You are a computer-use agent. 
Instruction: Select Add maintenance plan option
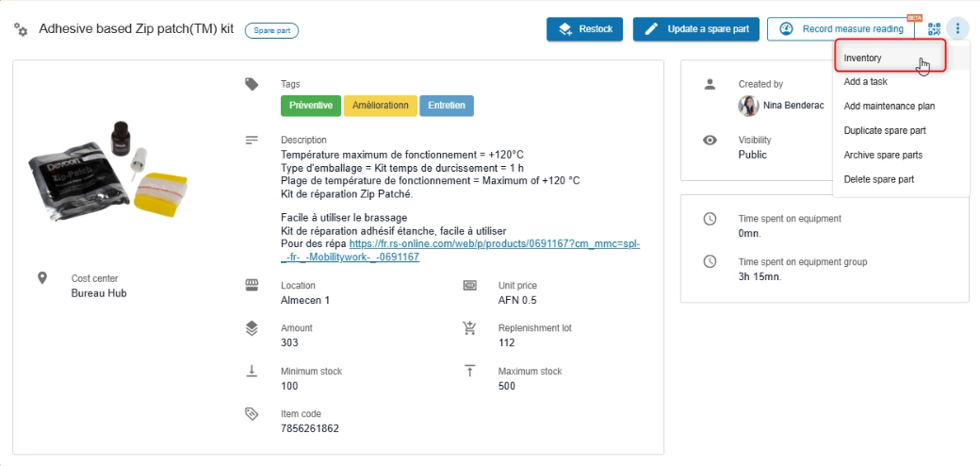point(890,106)
